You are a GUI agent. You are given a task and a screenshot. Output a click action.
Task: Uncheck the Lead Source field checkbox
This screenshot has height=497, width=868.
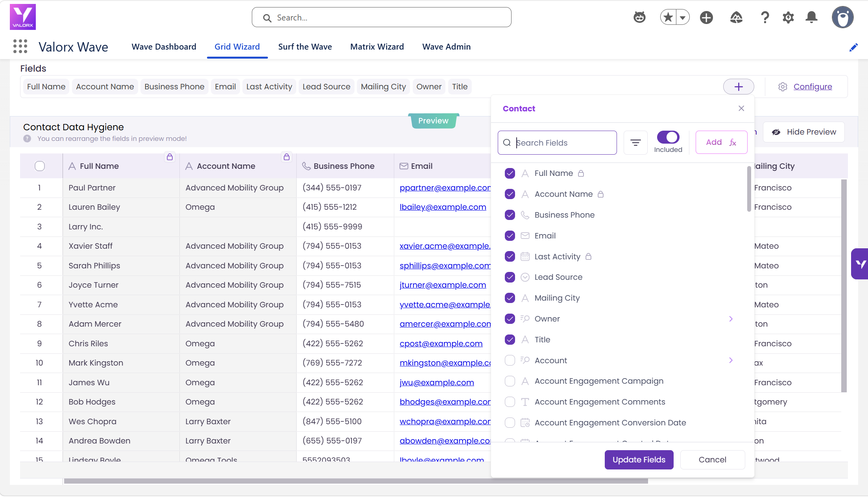click(x=510, y=277)
